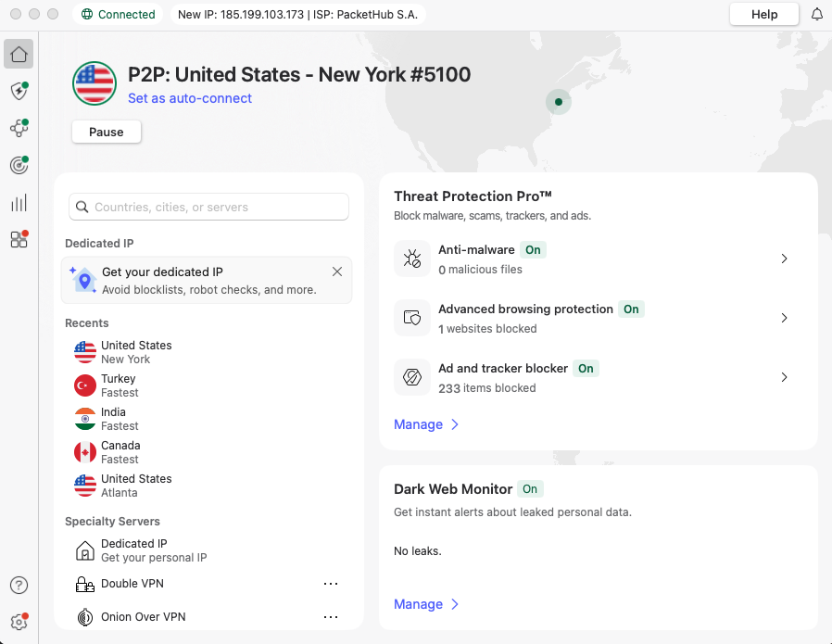The image size is (832, 644).
Task: Click the Onion Over VPN icon
Action: (85, 617)
